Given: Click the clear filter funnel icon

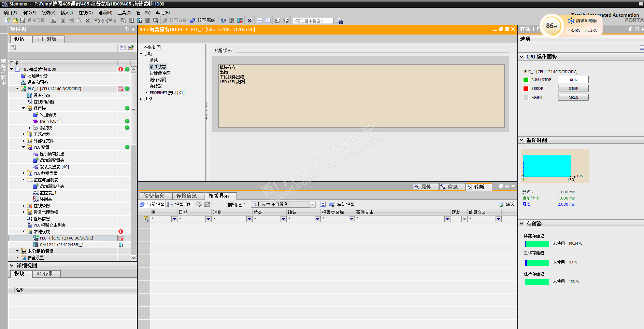Looking at the screenshot, I should point(146,219).
